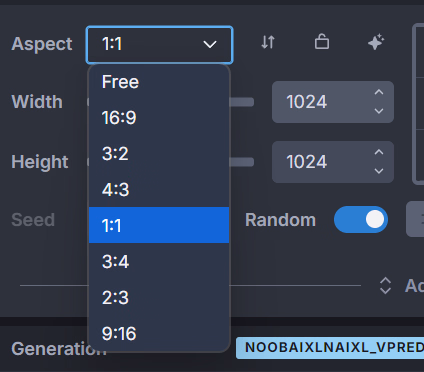Click the Width value field showing 1024
The image size is (424, 372).
[x=333, y=102]
